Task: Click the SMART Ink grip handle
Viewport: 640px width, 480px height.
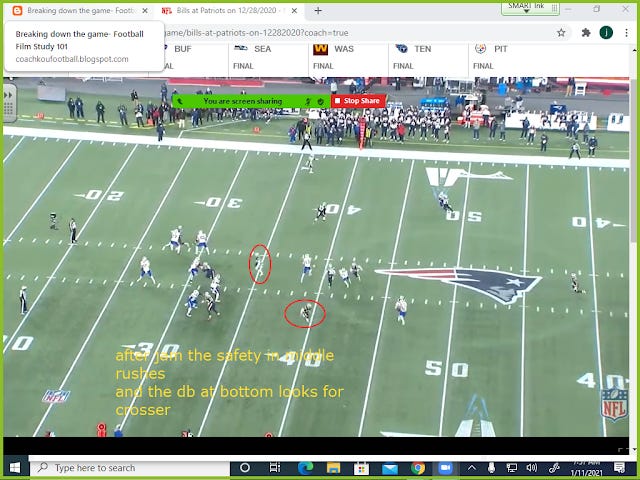Action: [x=554, y=7]
